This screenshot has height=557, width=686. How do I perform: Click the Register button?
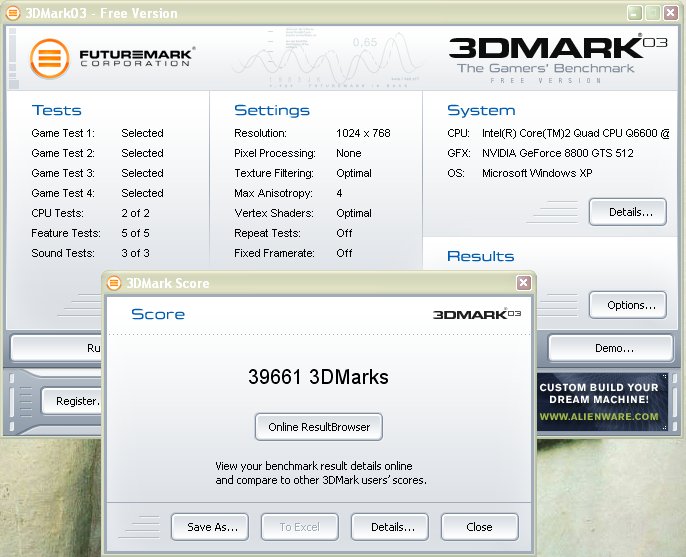point(72,401)
